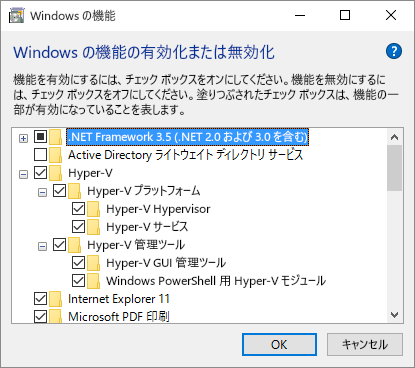
Task: Collapse the Hyper-V プラットフォーム node
Action: (x=42, y=192)
